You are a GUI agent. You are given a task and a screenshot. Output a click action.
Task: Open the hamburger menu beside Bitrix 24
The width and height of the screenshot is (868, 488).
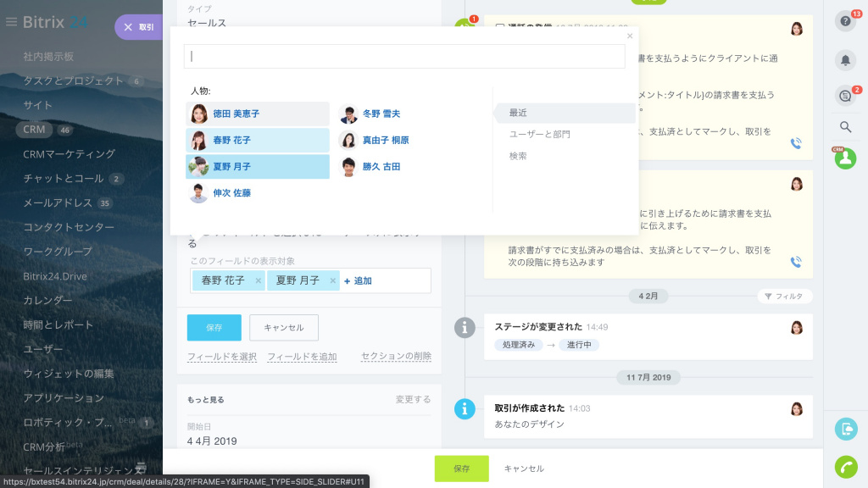[11, 22]
